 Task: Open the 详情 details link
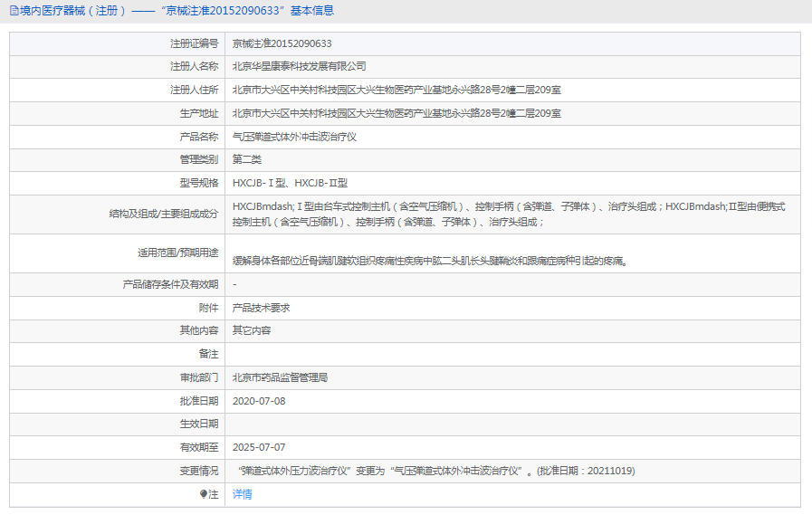point(243,494)
